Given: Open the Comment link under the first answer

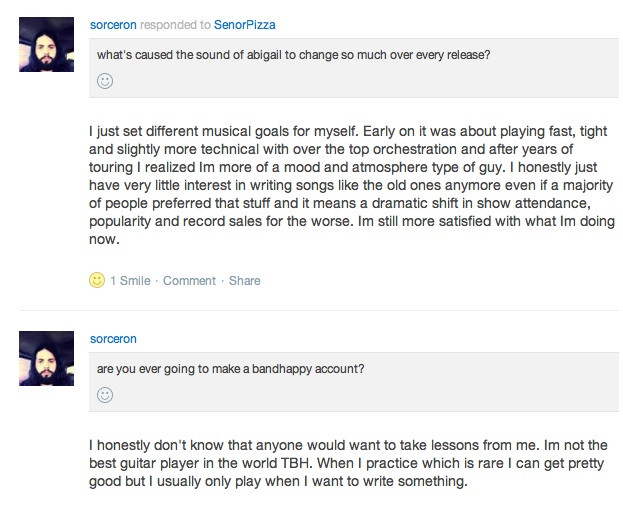Looking at the screenshot, I should click(x=189, y=281).
